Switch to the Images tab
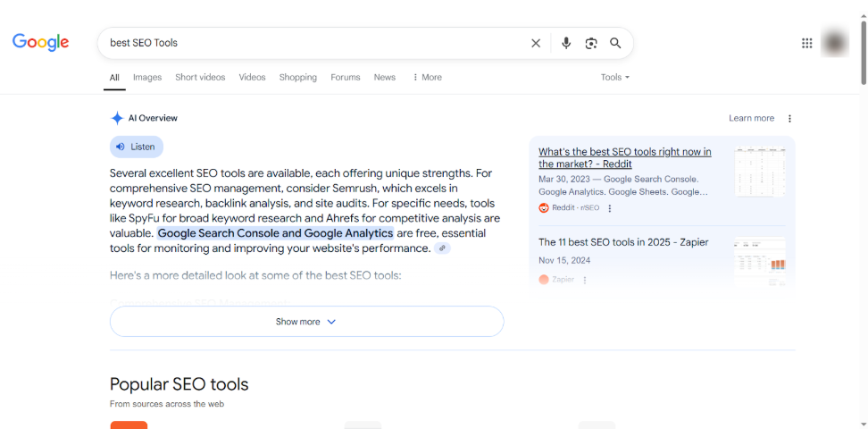 [x=147, y=78]
